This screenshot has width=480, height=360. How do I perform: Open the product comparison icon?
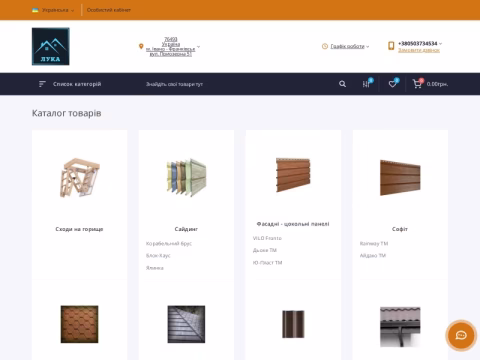(367, 83)
